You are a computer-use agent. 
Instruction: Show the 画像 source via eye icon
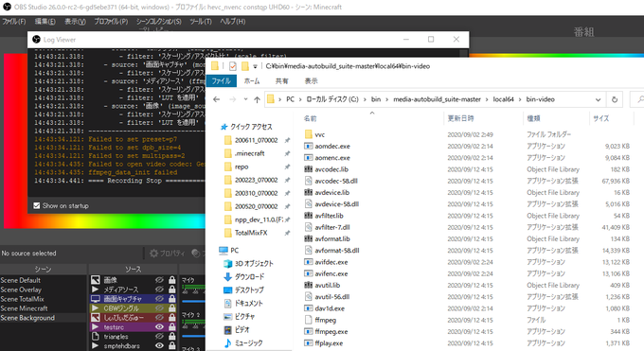(x=159, y=280)
